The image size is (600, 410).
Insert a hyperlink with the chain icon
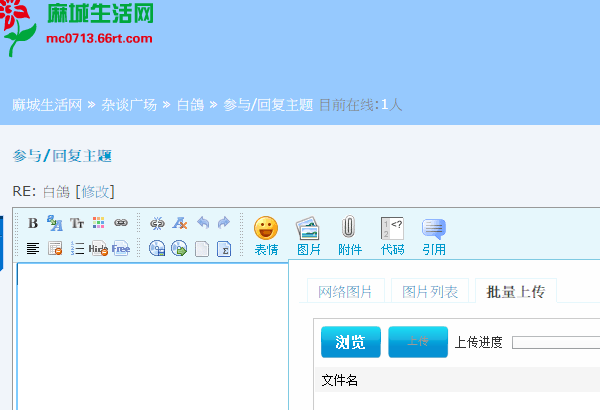tap(121, 222)
